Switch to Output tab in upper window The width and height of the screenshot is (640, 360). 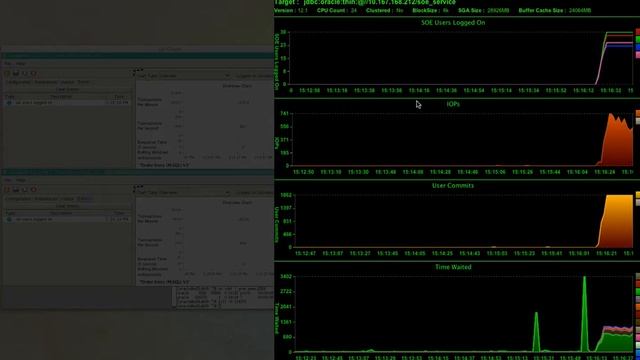pyautogui.click(x=67, y=82)
